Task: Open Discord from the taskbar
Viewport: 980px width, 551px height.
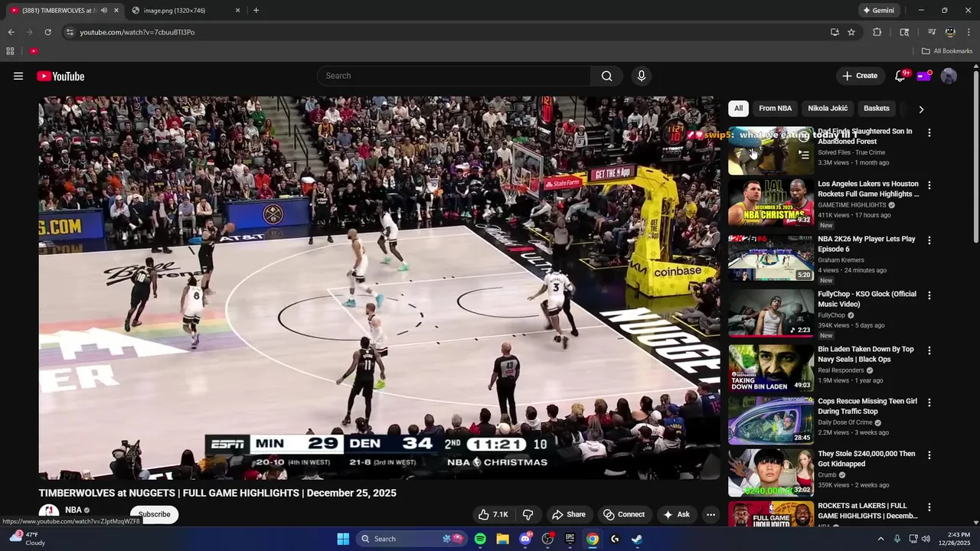Action: [x=525, y=539]
